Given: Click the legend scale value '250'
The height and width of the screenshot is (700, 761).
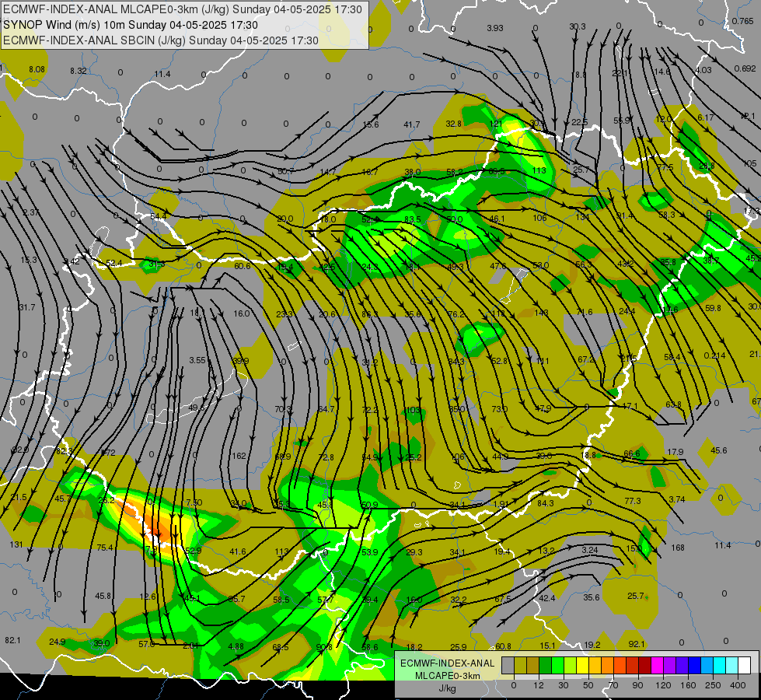Looking at the screenshot, I should click(713, 685).
